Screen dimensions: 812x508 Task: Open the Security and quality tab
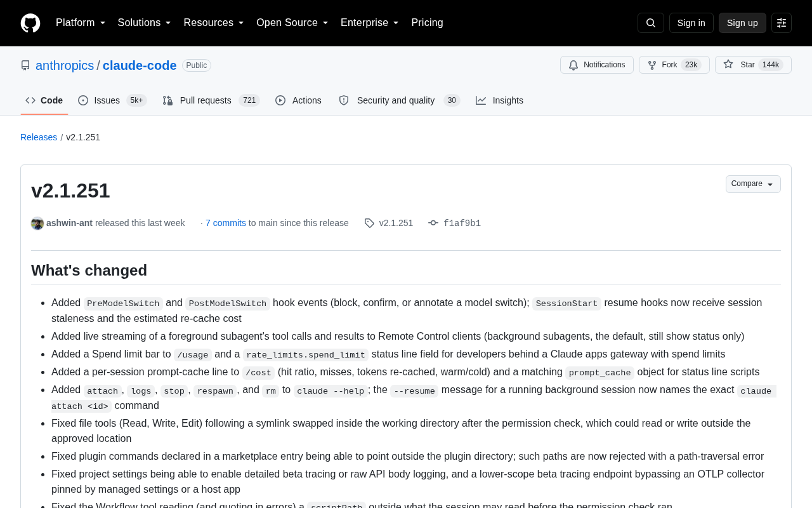[x=399, y=100]
